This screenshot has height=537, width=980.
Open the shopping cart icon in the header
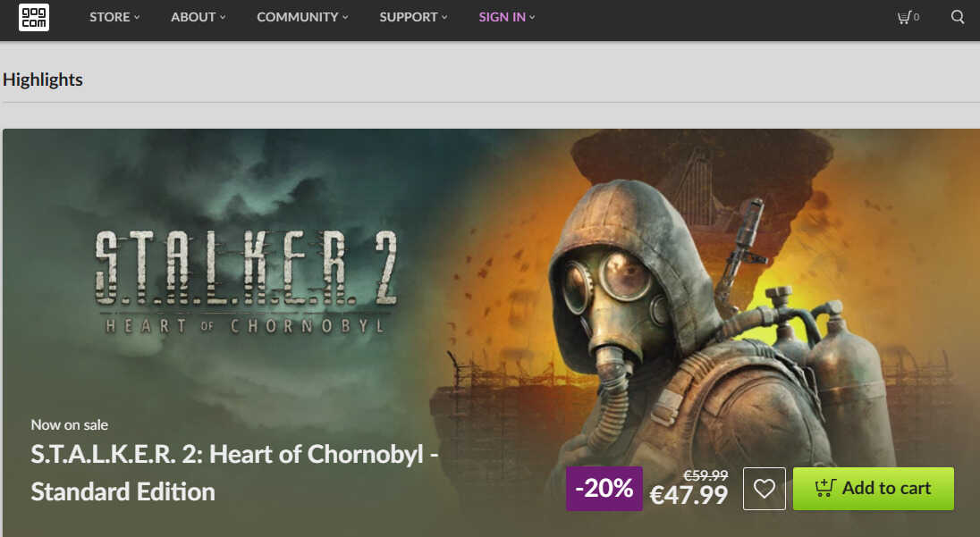pos(905,17)
